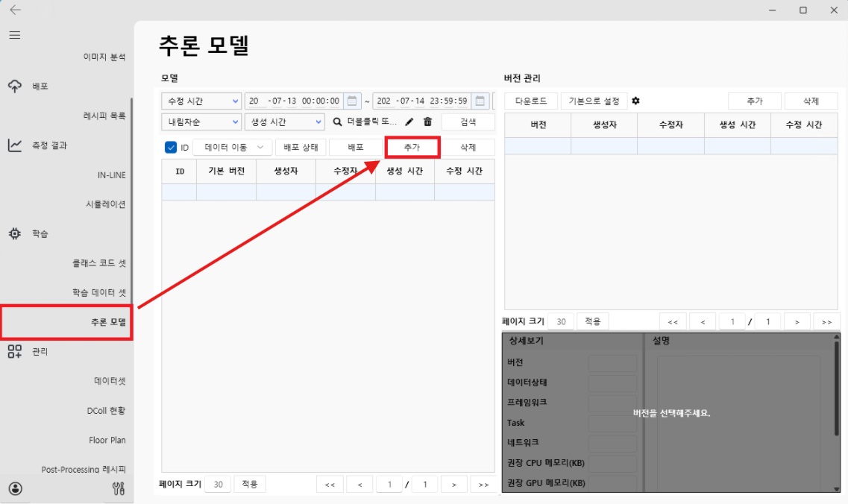Expand the 데이터 이동 dropdown
This screenshot has width=848, height=504.
point(232,148)
